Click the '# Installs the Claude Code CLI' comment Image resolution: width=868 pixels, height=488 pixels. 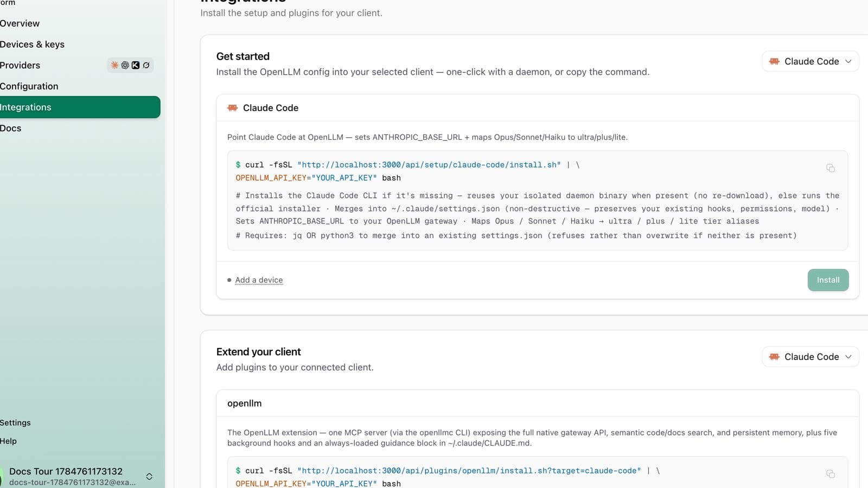(538, 208)
